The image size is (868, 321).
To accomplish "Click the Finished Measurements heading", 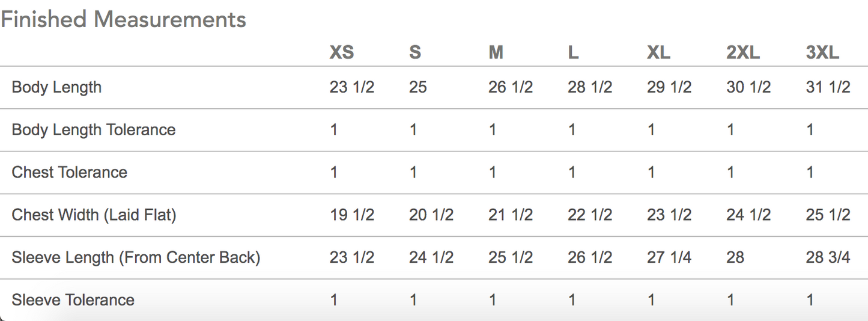I will 123,20.
